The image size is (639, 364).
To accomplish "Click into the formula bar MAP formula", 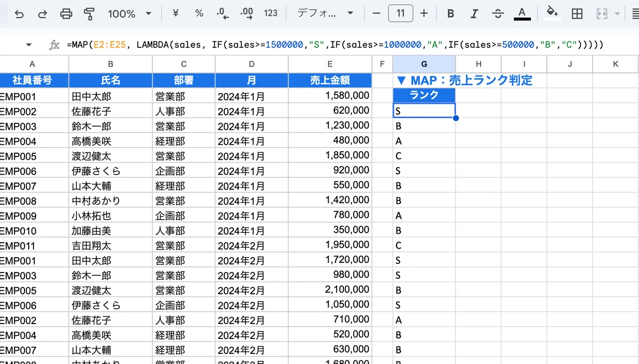I will tap(335, 45).
